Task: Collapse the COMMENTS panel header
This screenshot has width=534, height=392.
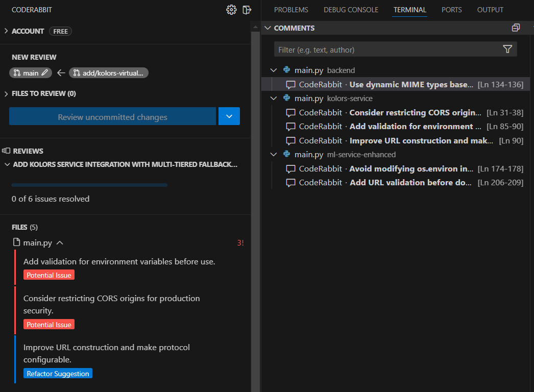Action: tap(268, 28)
